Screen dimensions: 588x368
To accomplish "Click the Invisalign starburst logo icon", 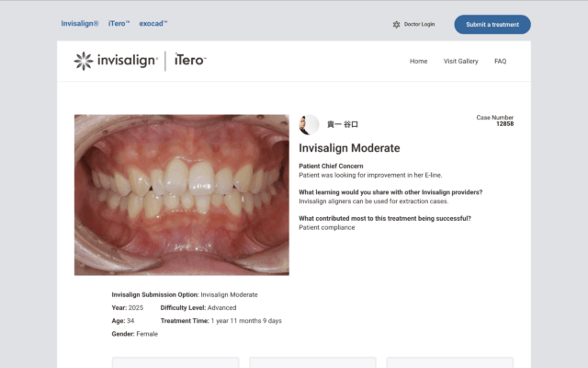I will point(83,61).
